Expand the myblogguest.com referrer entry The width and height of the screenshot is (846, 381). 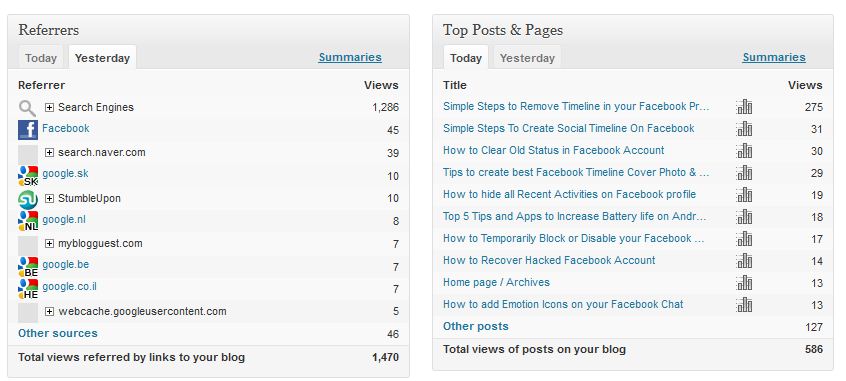point(50,244)
